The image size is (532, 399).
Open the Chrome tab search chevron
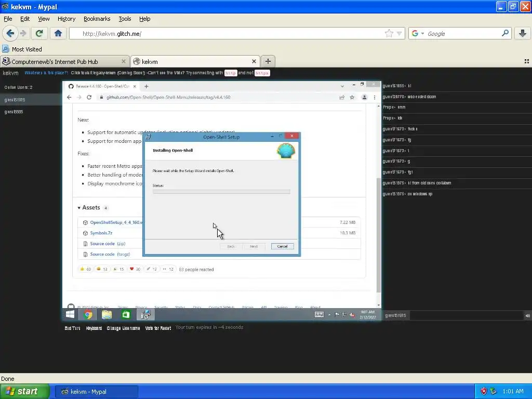tap(342, 86)
